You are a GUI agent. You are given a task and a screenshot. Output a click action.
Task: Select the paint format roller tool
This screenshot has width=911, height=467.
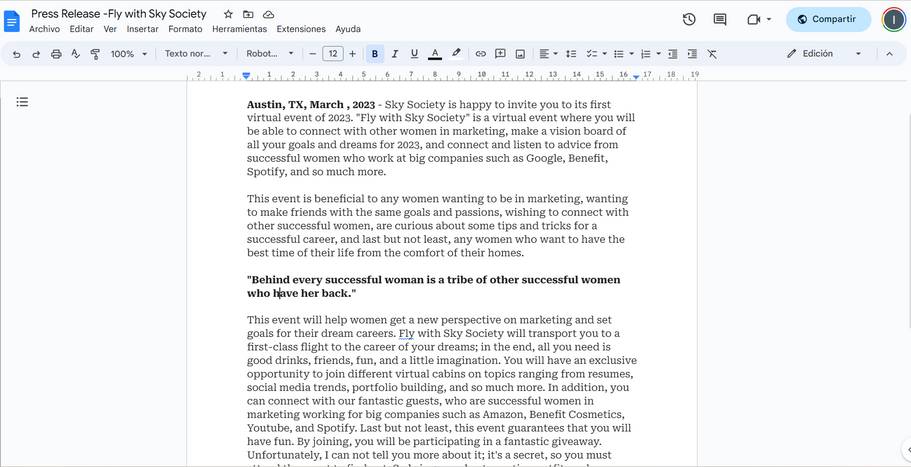click(x=95, y=54)
